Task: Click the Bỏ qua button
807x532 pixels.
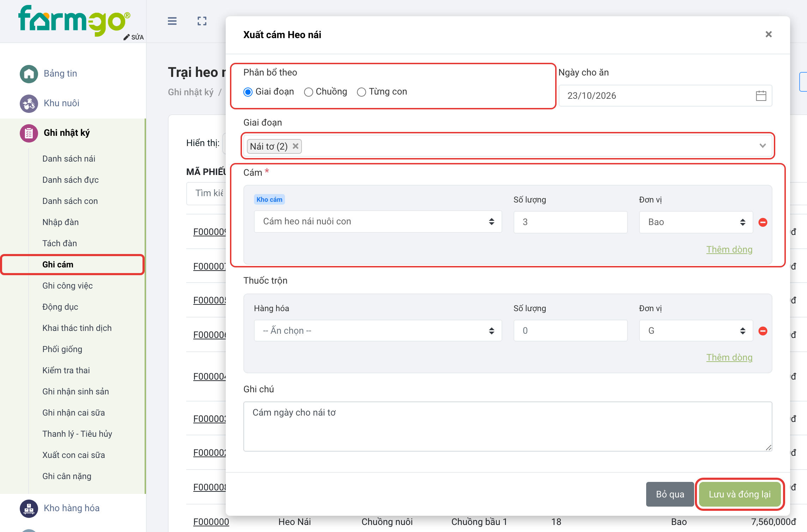Action: click(670, 494)
